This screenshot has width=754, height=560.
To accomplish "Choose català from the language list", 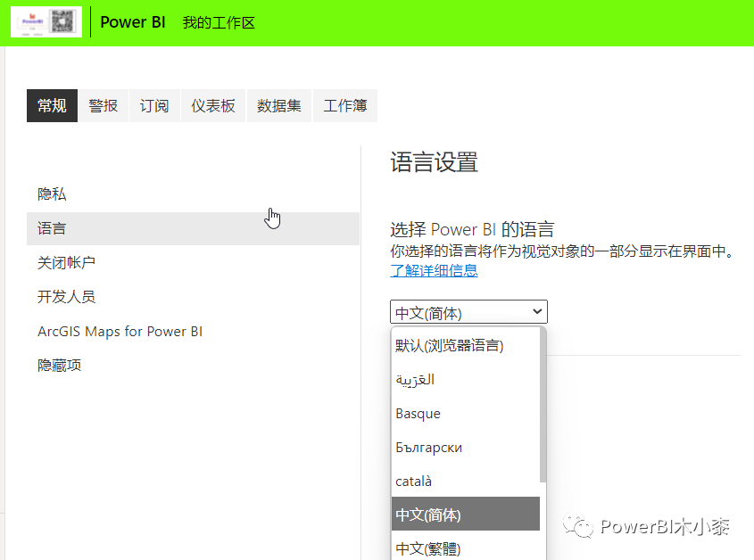I will 466,482.
